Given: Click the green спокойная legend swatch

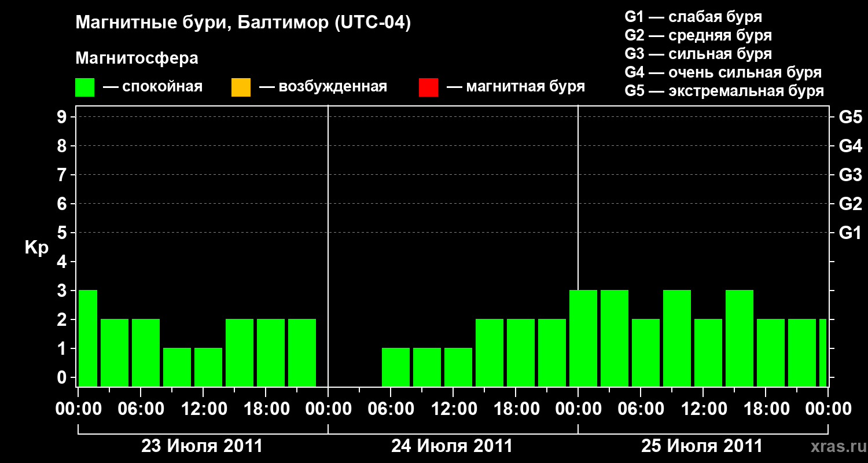Looking at the screenshot, I should point(85,87).
